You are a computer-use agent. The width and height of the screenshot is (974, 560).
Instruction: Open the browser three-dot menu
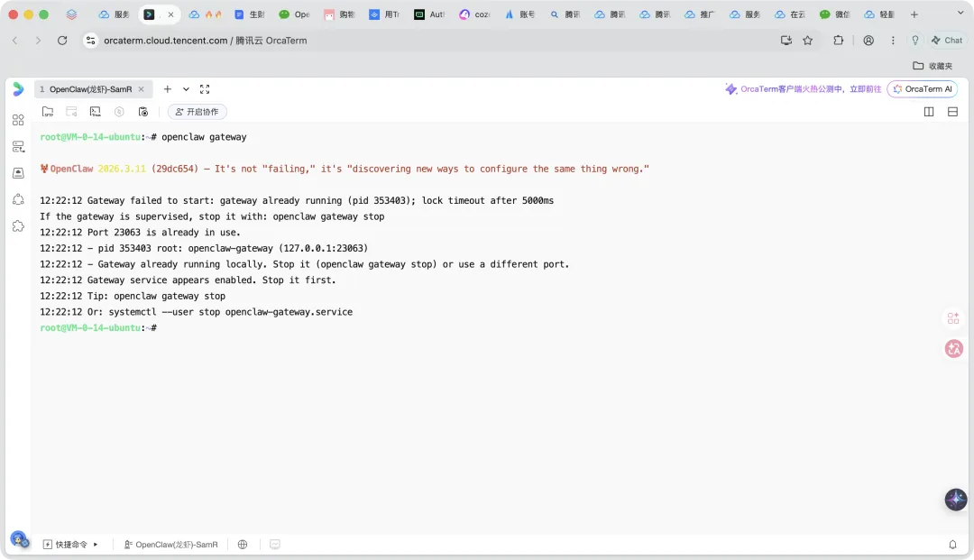893,41
